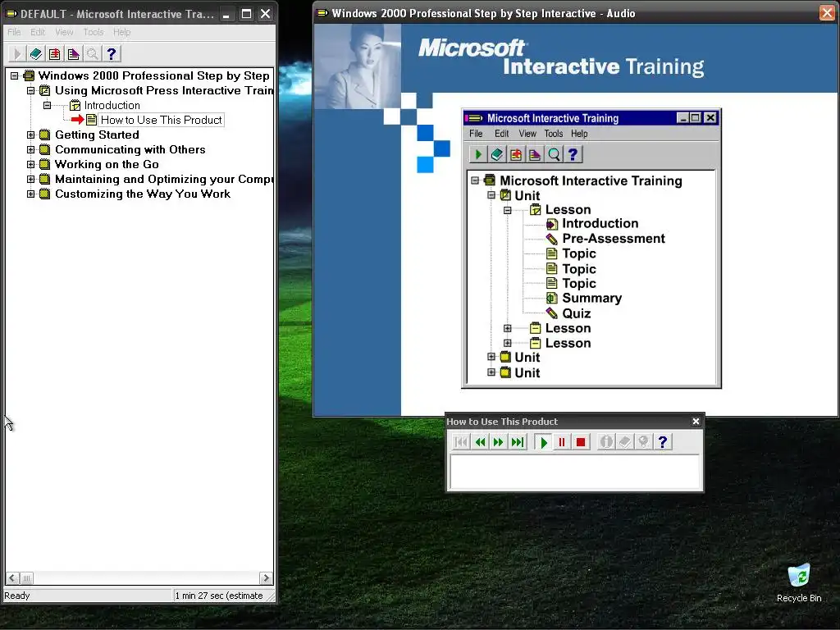Select How to Use This Product topic
The width and height of the screenshot is (840, 630).
click(162, 120)
